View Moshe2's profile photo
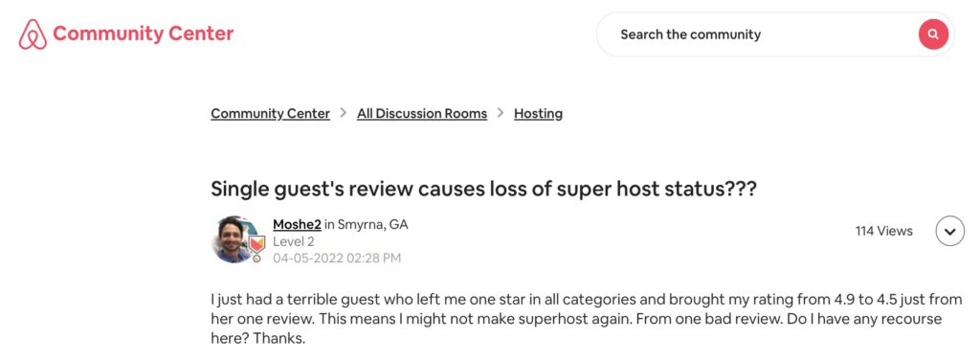This screenshot has height=361, width=980. tap(235, 239)
